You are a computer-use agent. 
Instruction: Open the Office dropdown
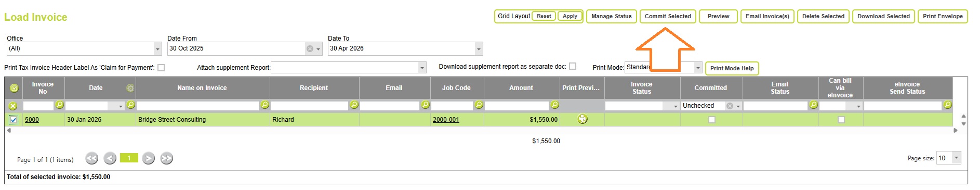[x=157, y=49]
